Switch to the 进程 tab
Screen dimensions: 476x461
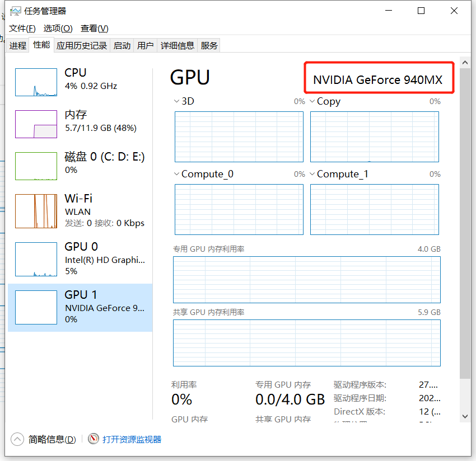pos(18,45)
